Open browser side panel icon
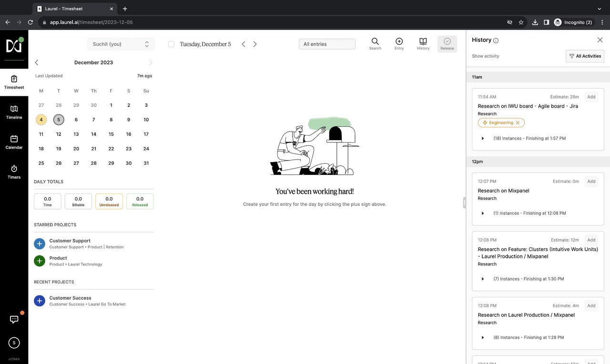Screen dimensions: 610x364 [x=546, y=22]
